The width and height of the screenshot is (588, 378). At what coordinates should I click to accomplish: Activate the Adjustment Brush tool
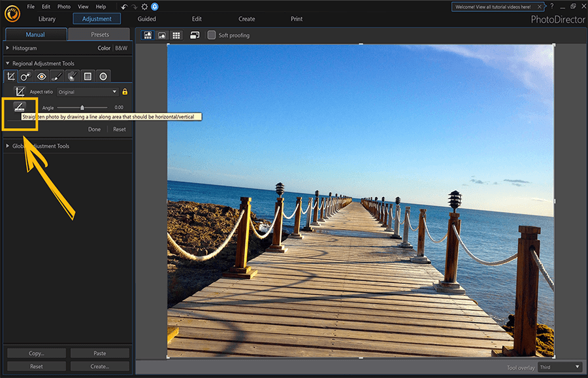pos(57,76)
